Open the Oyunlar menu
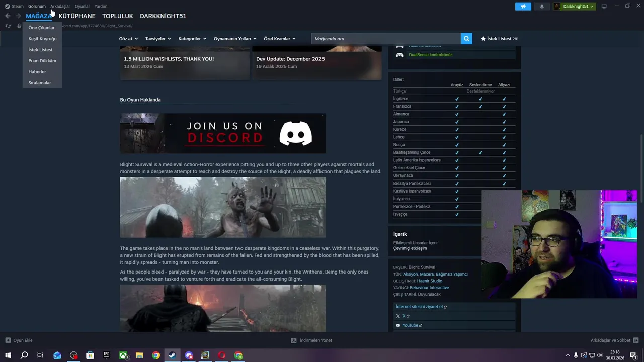Screen dimensions: 644x362 pos(82,6)
